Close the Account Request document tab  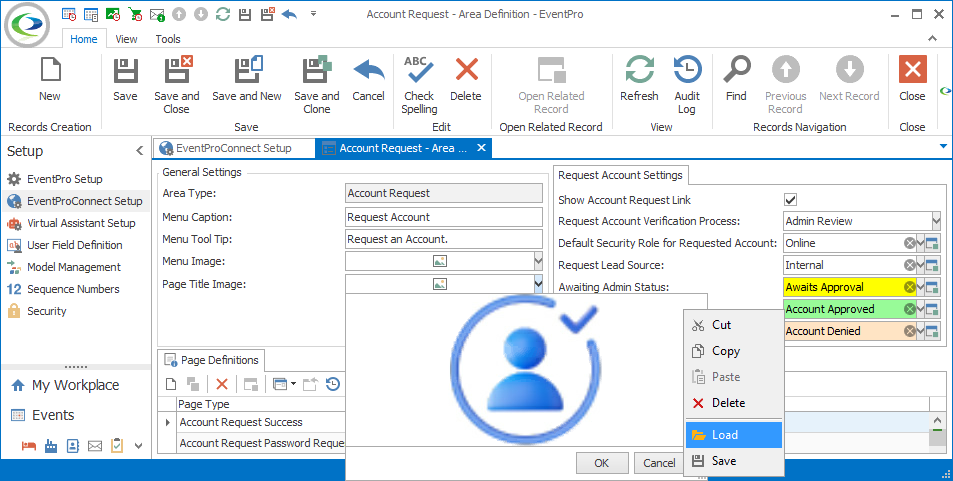[481, 148]
